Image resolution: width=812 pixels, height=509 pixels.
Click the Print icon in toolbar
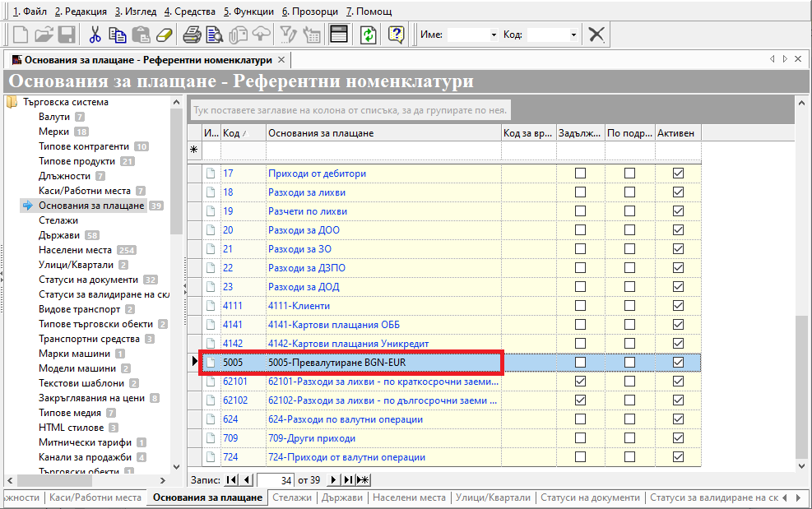(x=192, y=35)
